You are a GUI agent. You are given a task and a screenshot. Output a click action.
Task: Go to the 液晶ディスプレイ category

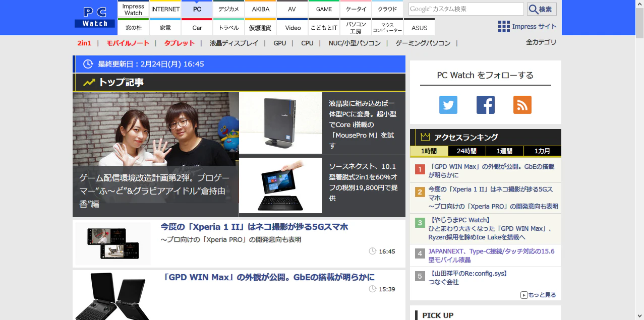click(234, 43)
